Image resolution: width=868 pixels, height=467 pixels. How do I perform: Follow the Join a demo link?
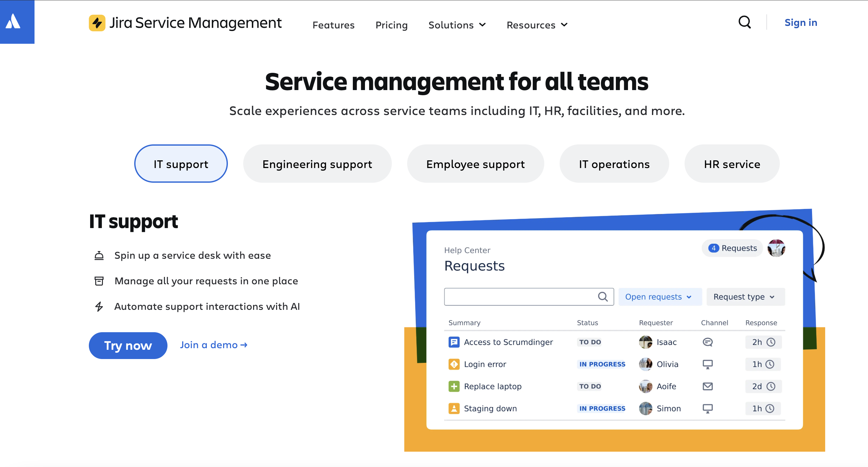(x=213, y=345)
